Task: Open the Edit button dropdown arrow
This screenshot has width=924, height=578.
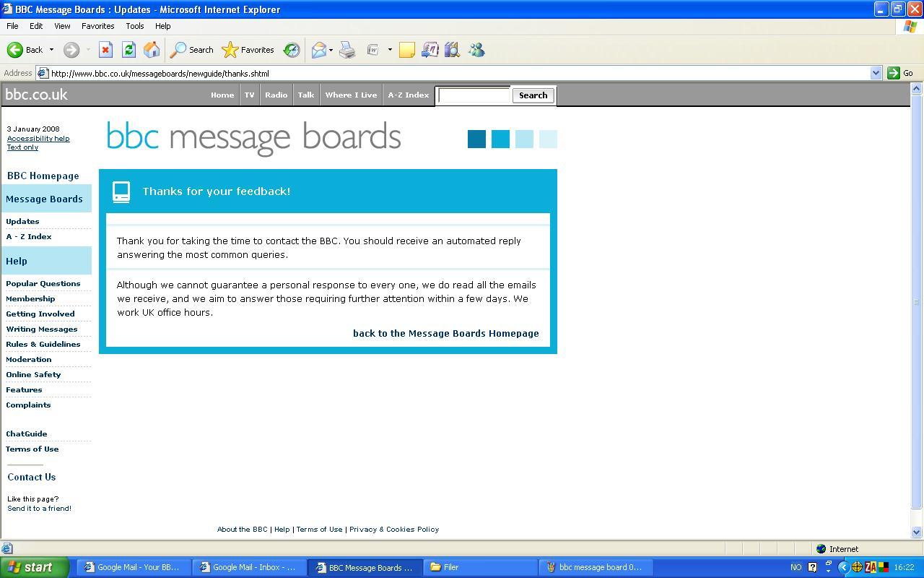Action: coord(390,50)
